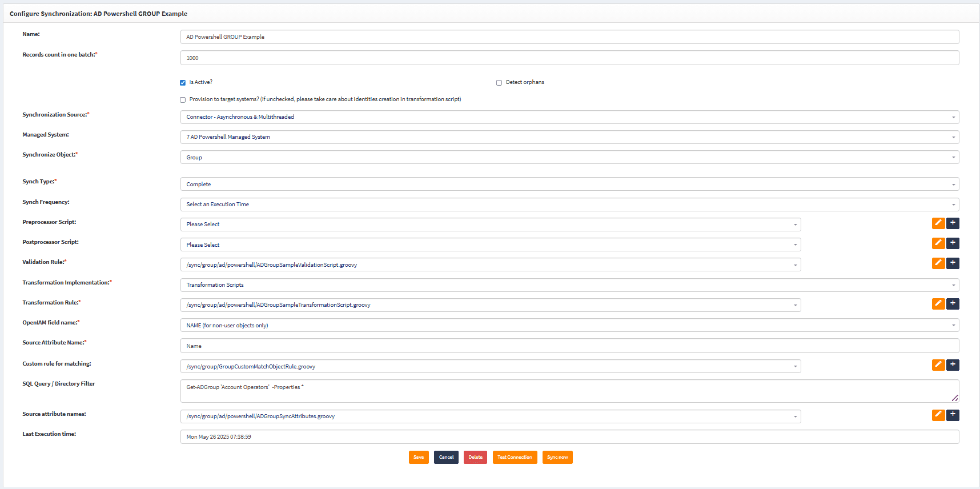Enable the Detect orphans checkbox

coord(499,83)
